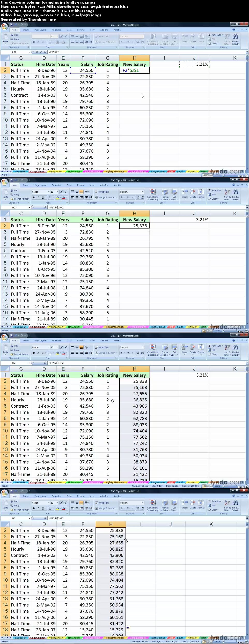
Task: Expand the formula bar in the second frame
Action: click(247, 207)
